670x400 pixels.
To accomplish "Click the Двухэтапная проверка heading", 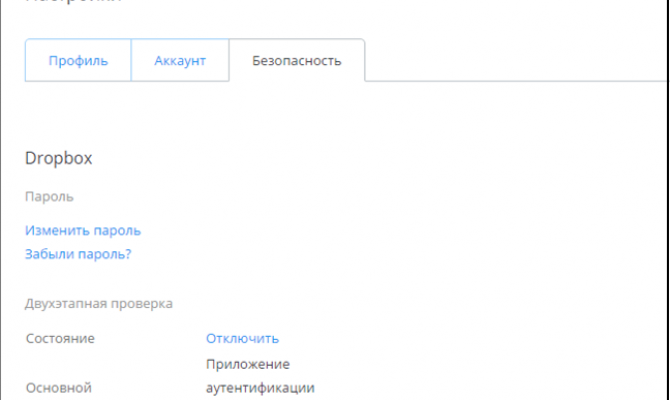I will [x=99, y=303].
